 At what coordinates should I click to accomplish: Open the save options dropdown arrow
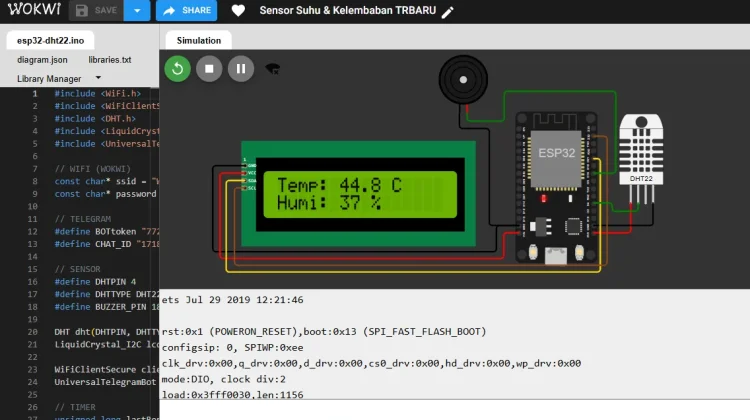tap(137, 11)
